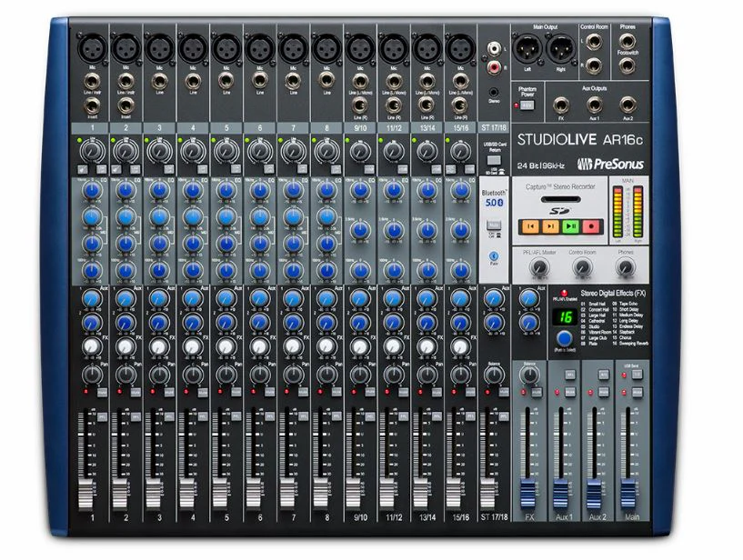Click the 'STUDIOLIVE AR16c' label
This screenshot has width=743, height=560.
click(x=579, y=140)
